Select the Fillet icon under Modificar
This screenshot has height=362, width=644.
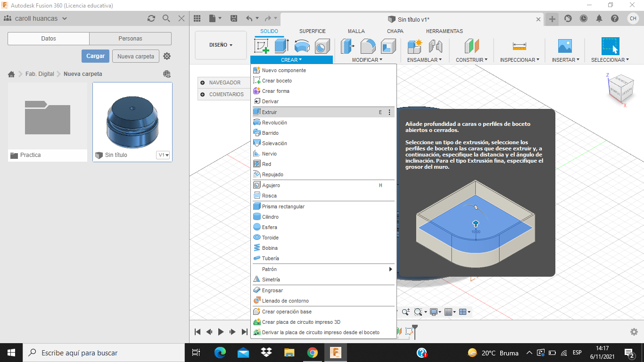tap(368, 46)
